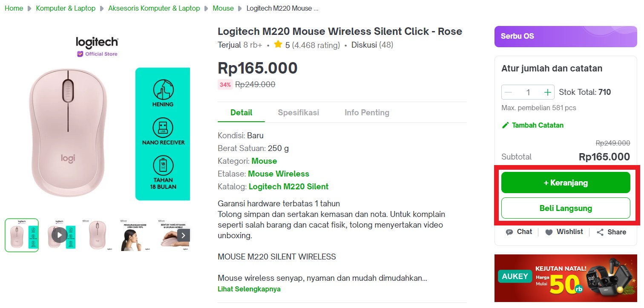
Task: Expand description with Lihat Selengkapnya
Action: click(x=249, y=289)
